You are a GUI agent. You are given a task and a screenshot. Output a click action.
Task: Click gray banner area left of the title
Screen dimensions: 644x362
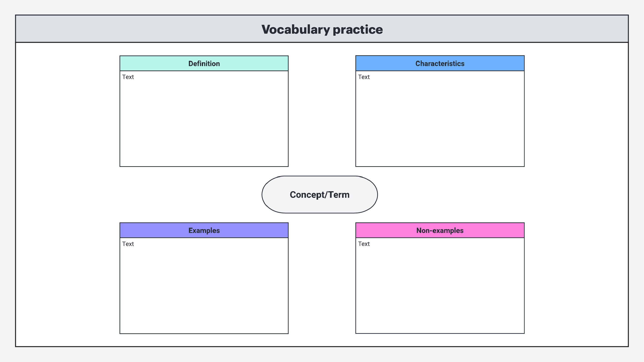tap(125, 29)
